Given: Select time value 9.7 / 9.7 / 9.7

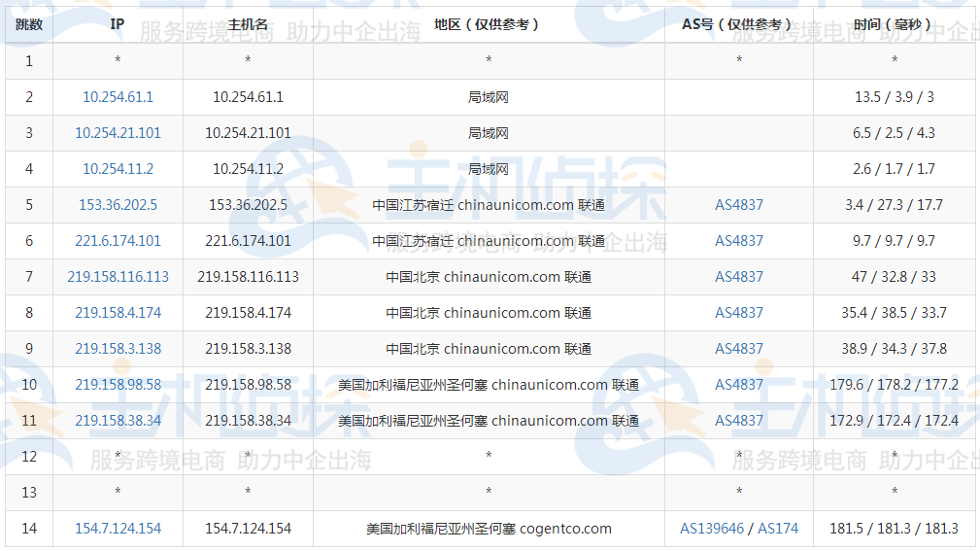Looking at the screenshot, I should pos(895,241).
